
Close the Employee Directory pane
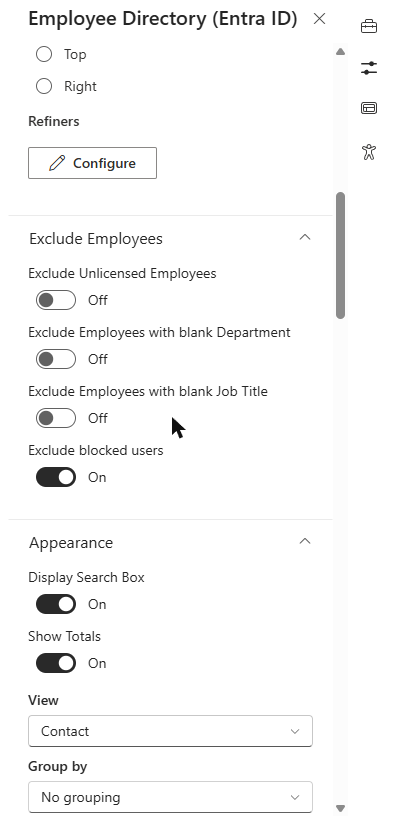click(319, 19)
